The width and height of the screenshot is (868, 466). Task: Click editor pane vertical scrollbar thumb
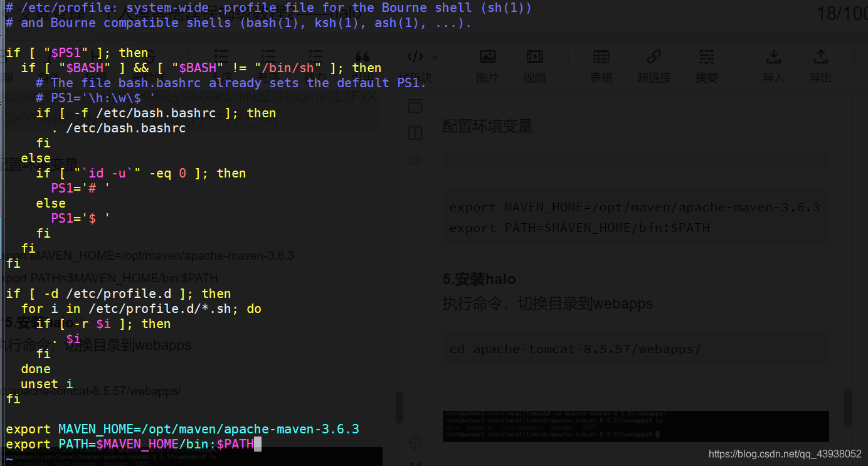[399, 408]
